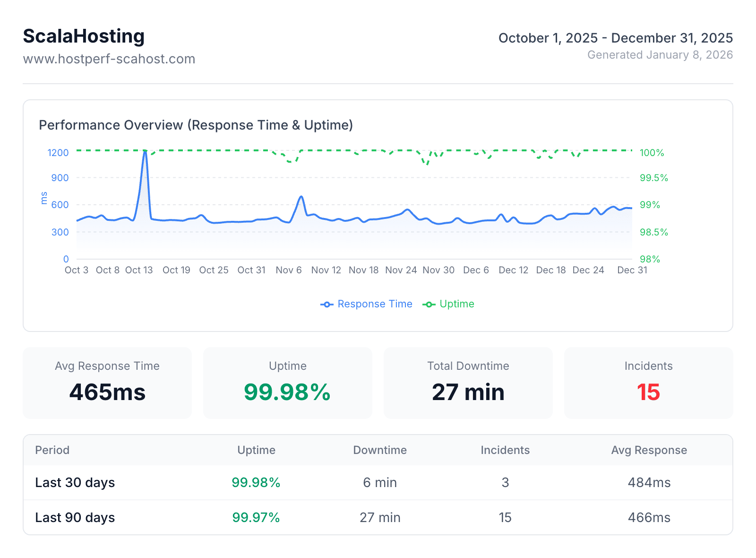The width and height of the screenshot is (756, 558).
Task: Open the website link www.hostperf-scahost.com
Action: coord(109,59)
